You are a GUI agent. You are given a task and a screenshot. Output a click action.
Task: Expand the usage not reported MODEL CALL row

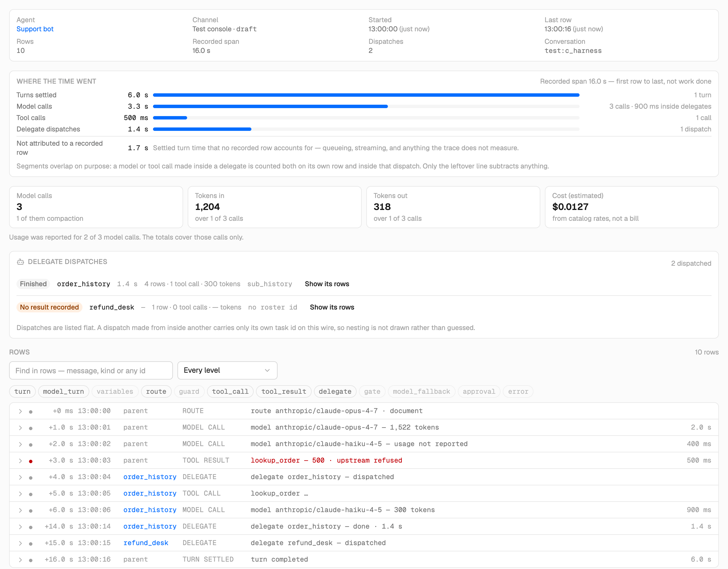(20, 444)
